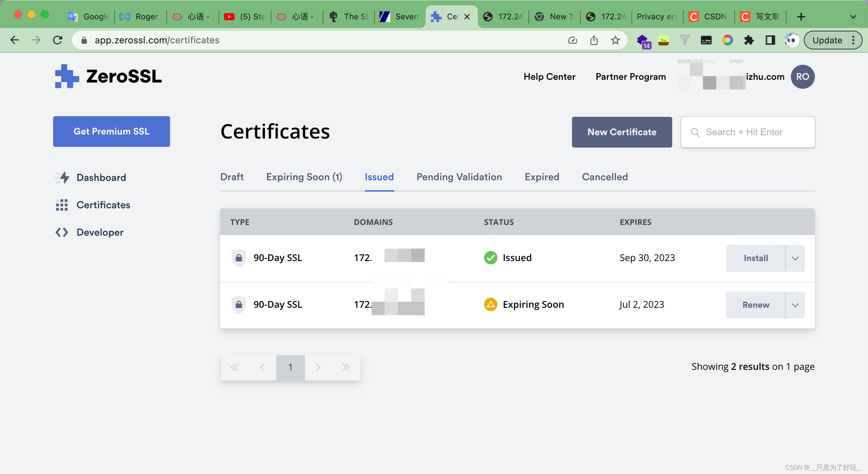Select the Expiring Soon (1) tab
Image resolution: width=868 pixels, height=474 pixels.
coord(304,177)
